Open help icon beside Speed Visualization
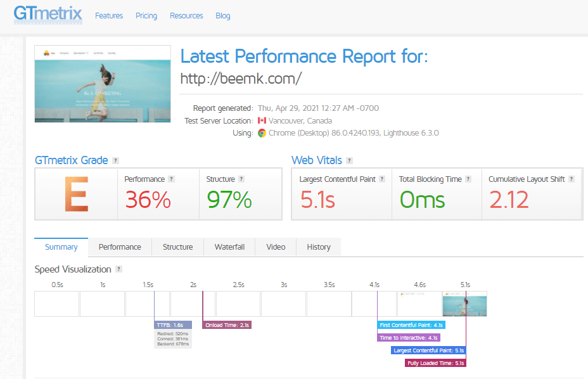588x379 pixels. click(119, 269)
